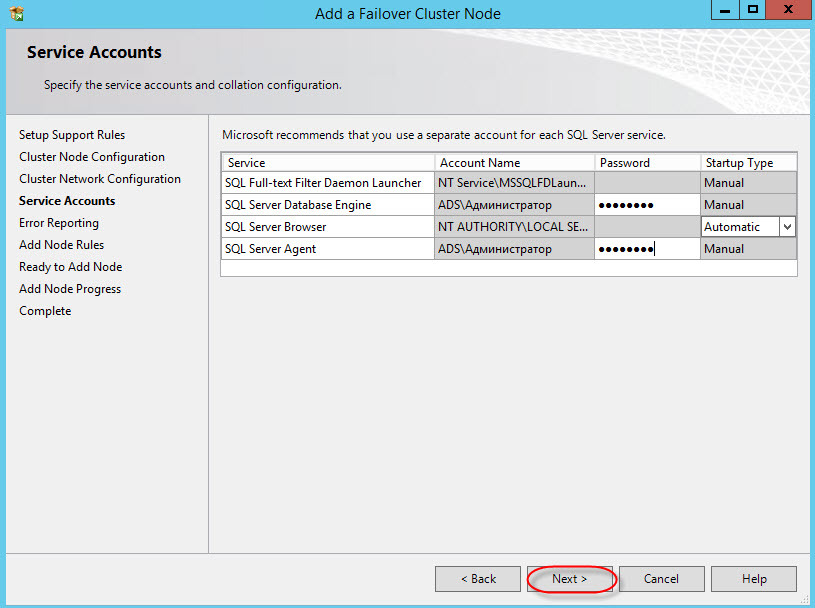
Task: Click the SQL Server Agent password field
Action: click(646, 249)
